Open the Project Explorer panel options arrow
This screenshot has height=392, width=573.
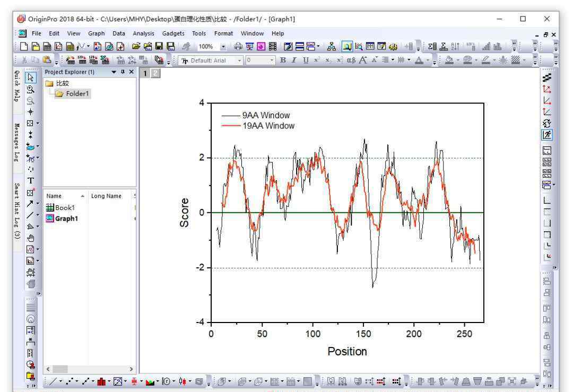pos(114,72)
